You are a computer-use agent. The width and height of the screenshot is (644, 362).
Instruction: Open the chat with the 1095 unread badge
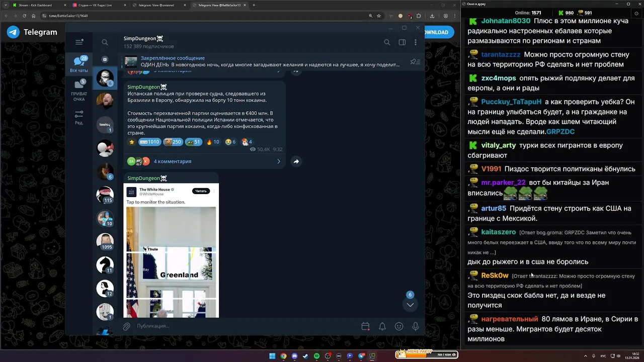pyautogui.click(x=105, y=241)
